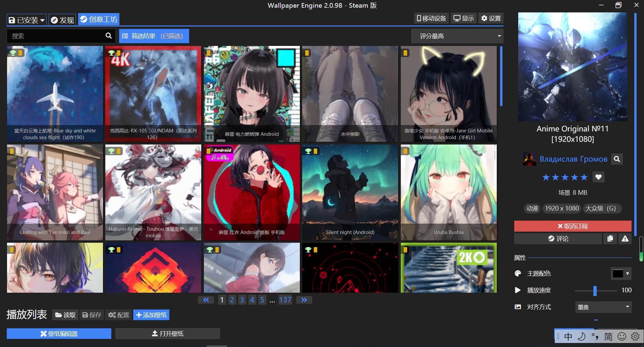The width and height of the screenshot is (644, 347).
Task: Go to the last page arrows
Action: point(304,300)
